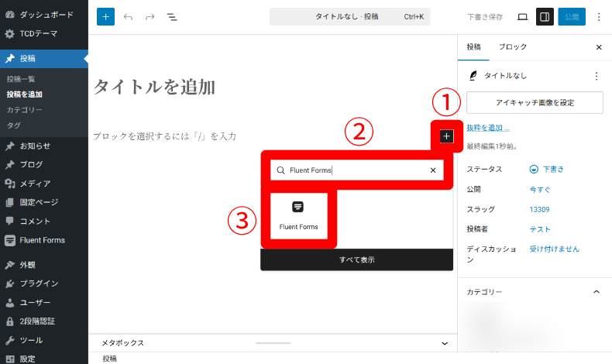Screen dimensions: 612x364
Task: Click the black add block button
Action: click(446, 136)
